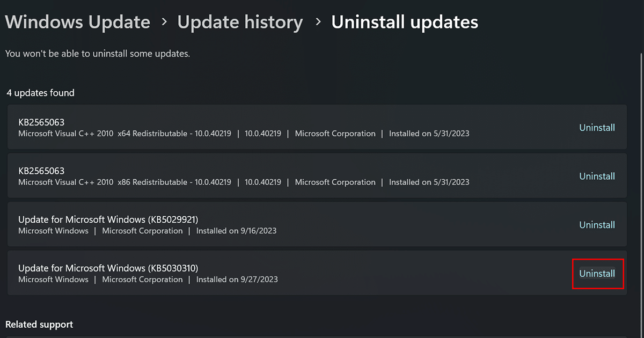Viewport: 644px width, 338px height.
Task: Uninstall the Visual C++ 2010 x64 Redistributable
Action: tap(597, 128)
